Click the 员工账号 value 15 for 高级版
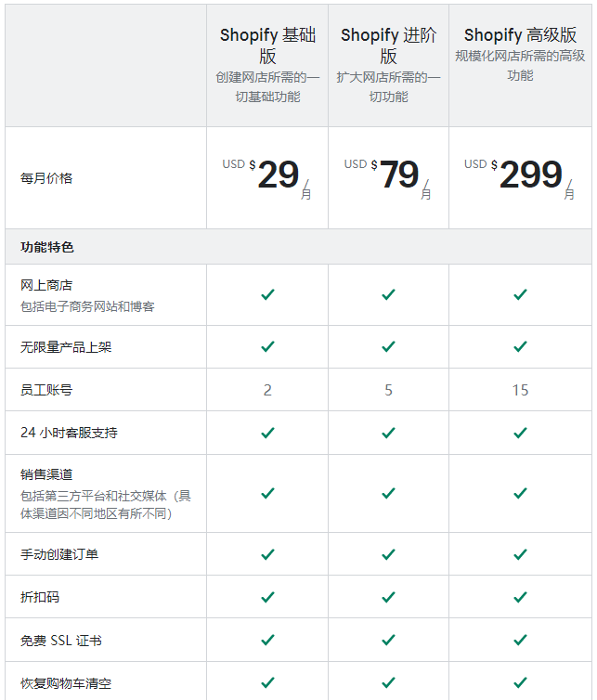The height and width of the screenshot is (700, 597). click(520, 390)
